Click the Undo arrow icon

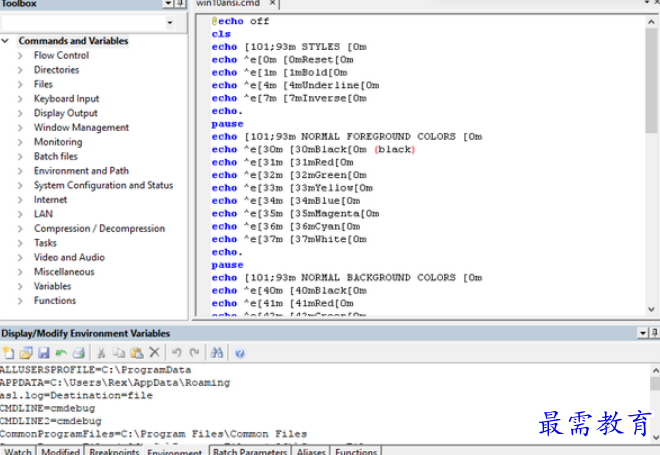coord(177,353)
